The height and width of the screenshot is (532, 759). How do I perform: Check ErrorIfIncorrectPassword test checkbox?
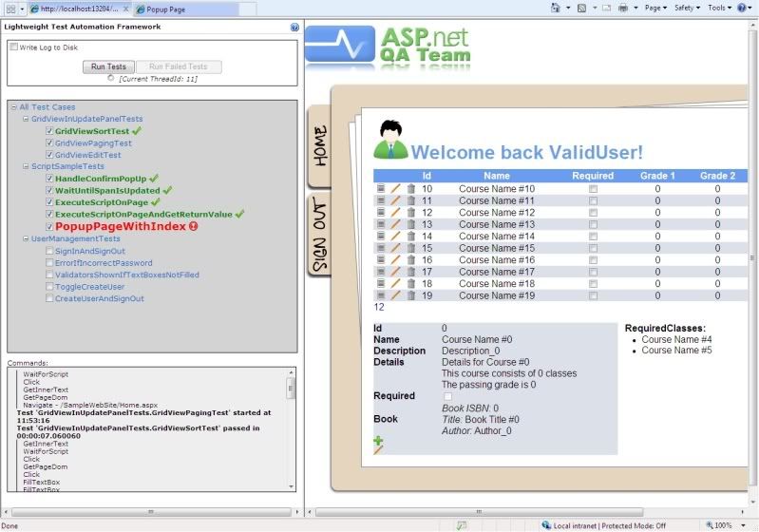[x=49, y=262]
